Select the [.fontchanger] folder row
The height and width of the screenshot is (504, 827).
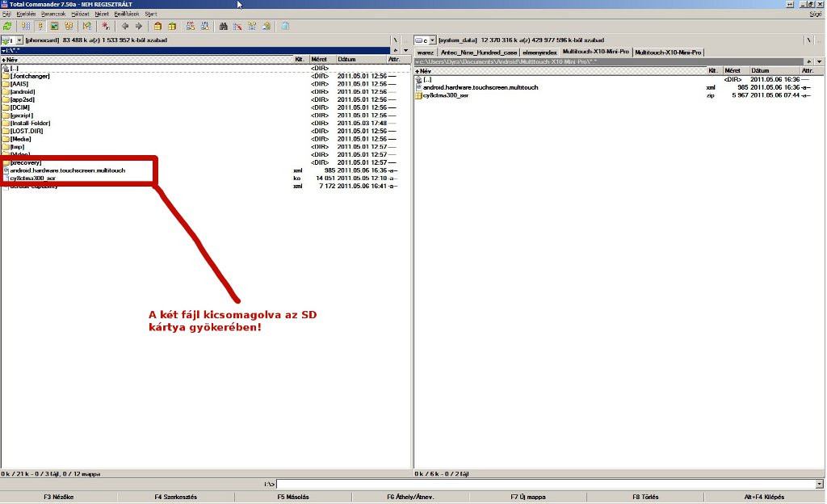tap(206, 76)
